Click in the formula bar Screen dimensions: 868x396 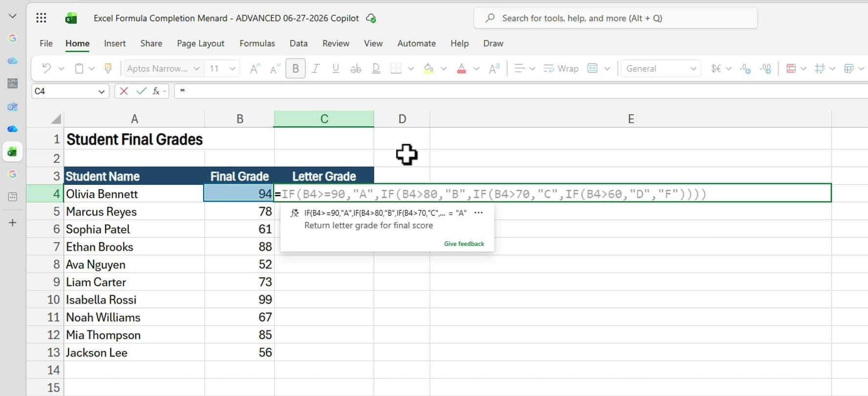(521, 91)
